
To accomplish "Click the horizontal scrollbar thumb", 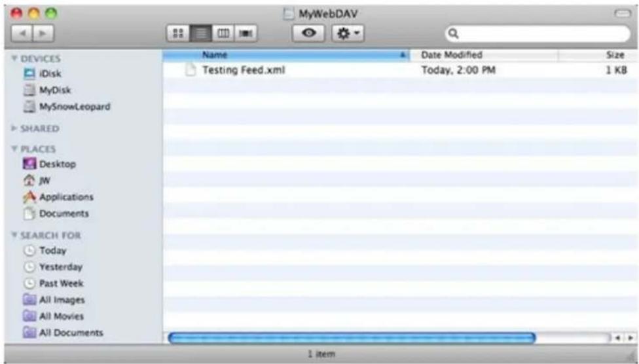I will [x=352, y=338].
